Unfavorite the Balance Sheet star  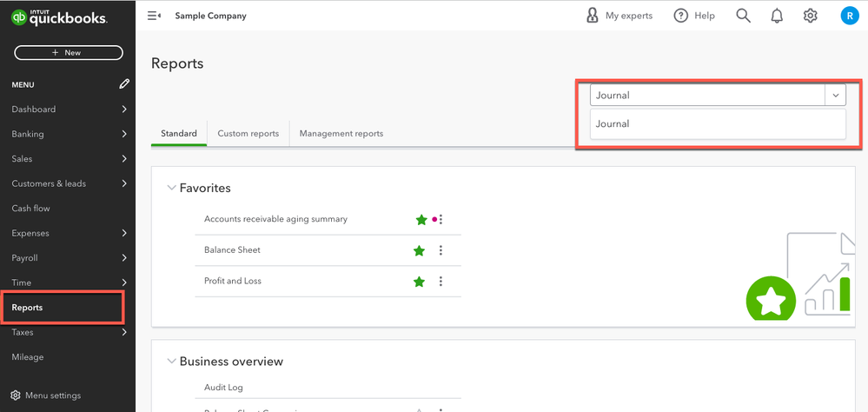420,250
